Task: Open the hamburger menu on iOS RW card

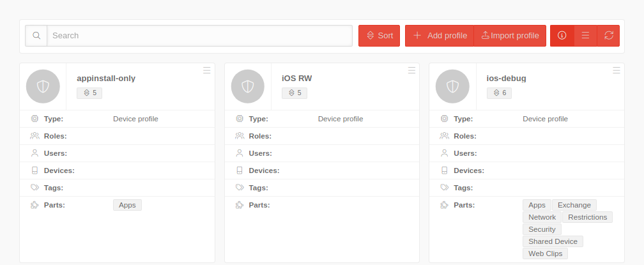Action: (x=411, y=70)
